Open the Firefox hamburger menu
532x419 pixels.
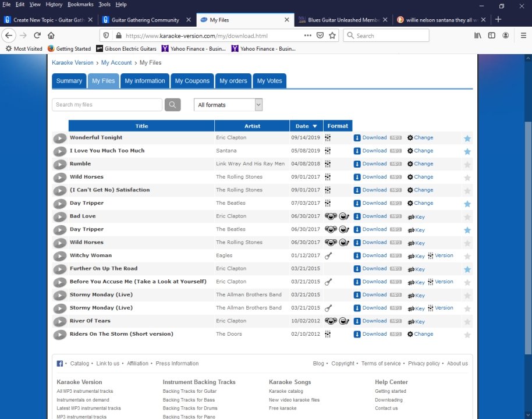(523, 35)
